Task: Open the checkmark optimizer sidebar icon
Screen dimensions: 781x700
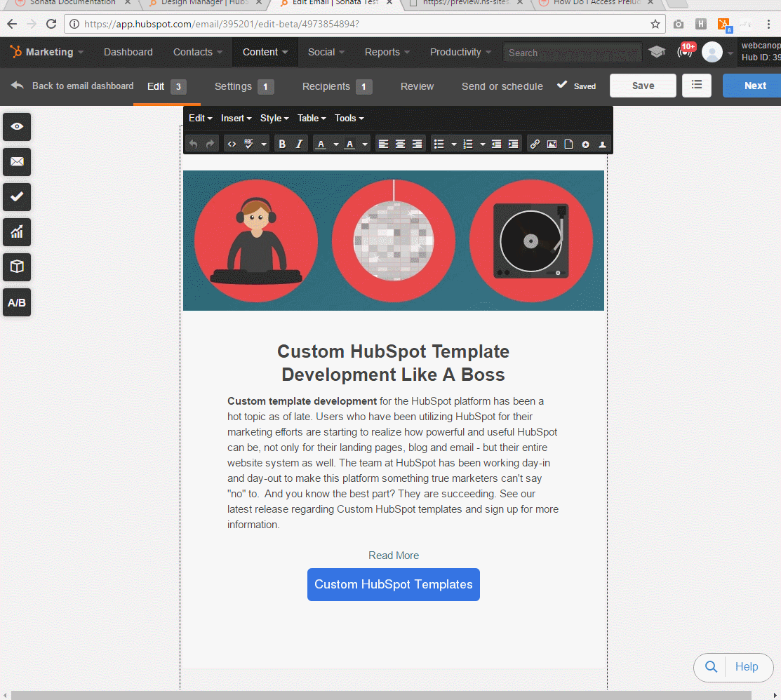Action: coord(17,196)
